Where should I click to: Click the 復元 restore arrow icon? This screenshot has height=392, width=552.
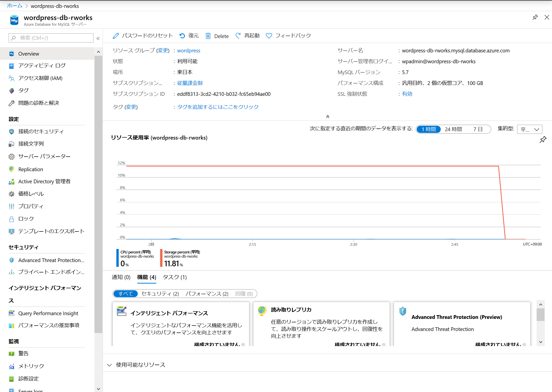182,36
